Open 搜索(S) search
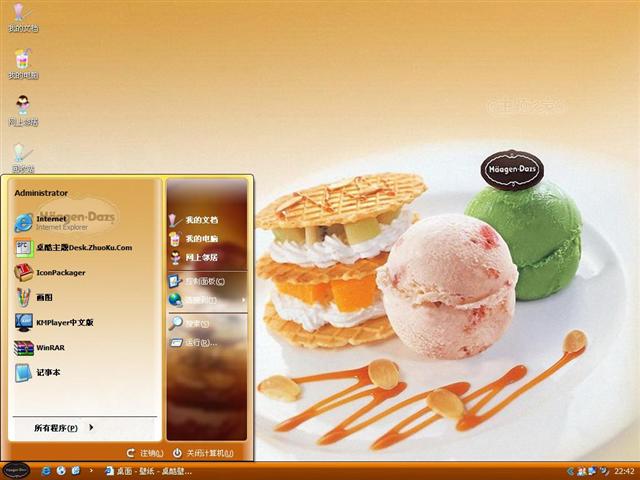This screenshot has height=480, width=640. (x=189, y=323)
